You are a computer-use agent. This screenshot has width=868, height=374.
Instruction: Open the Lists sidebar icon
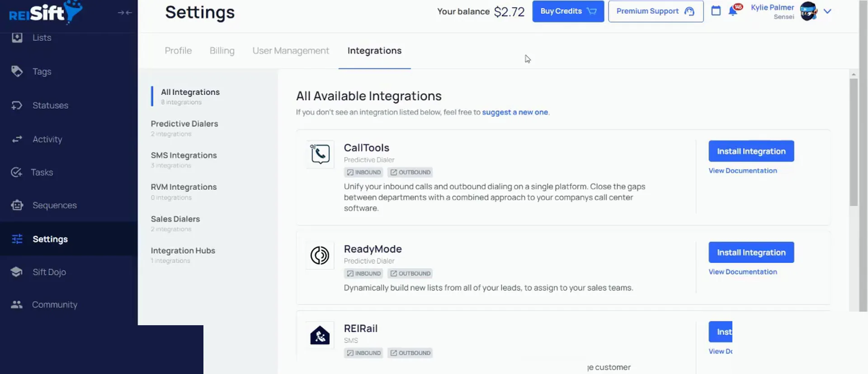pos(17,37)
